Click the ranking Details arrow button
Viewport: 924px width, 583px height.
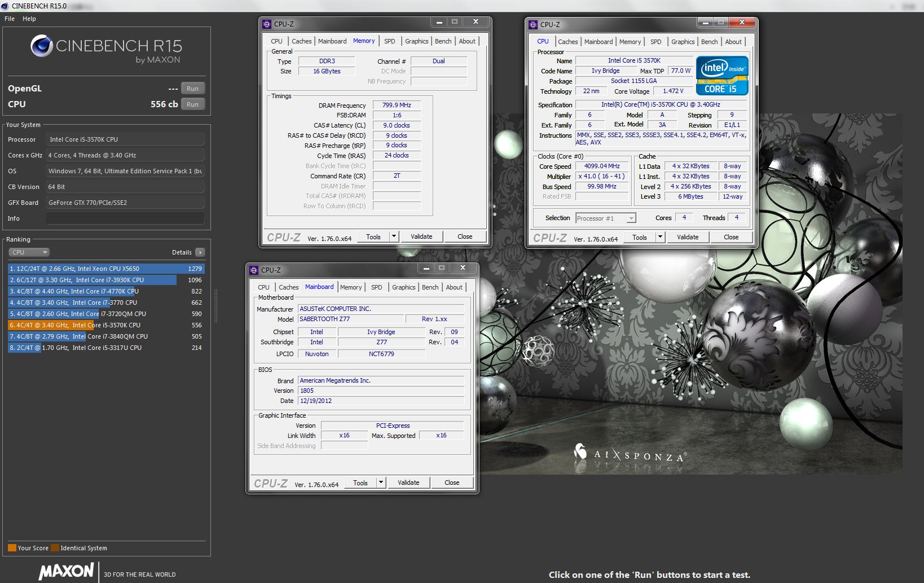[200, 252]
